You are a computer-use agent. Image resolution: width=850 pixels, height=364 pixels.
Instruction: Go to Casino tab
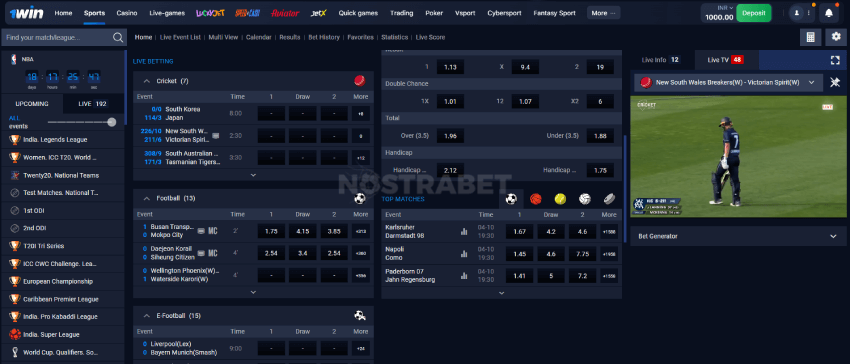[x=127, y=13]
